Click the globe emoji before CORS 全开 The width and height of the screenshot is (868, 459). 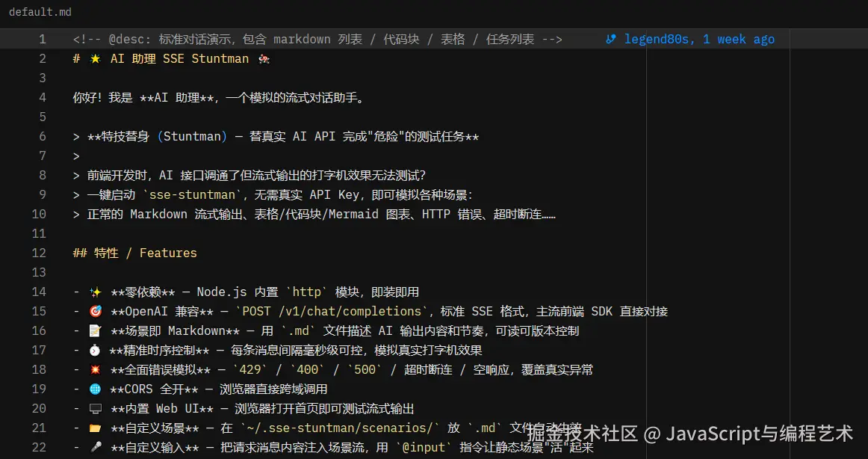click(95, 389)
